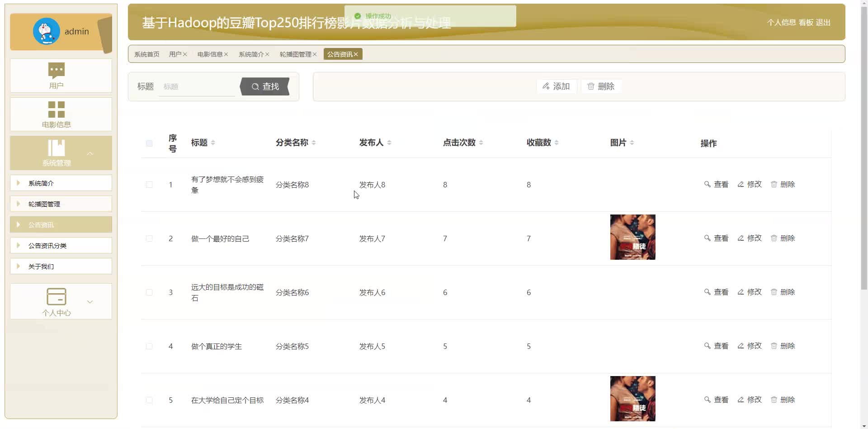Click the 标题 search input field
Screen dimensions: 868x429
click(197, 86)
